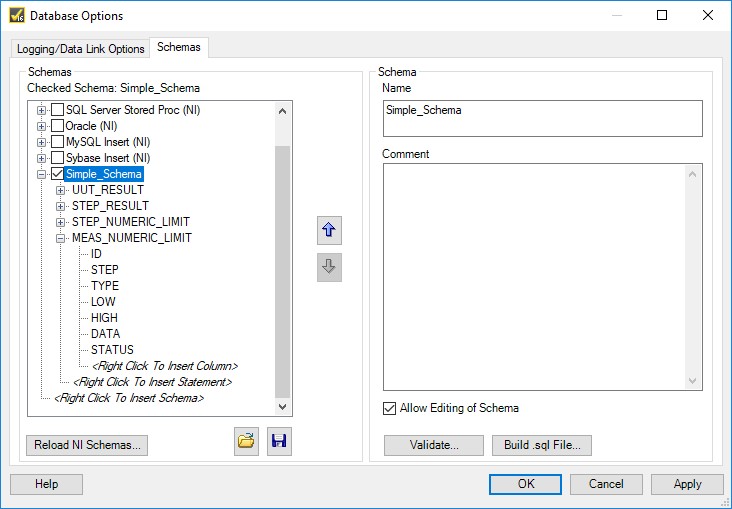Image resolution: width=732 pixels, height=509 pixels.
Task: Toggle Allow Editing of Schema checkbox
Action: pos(389,408)
